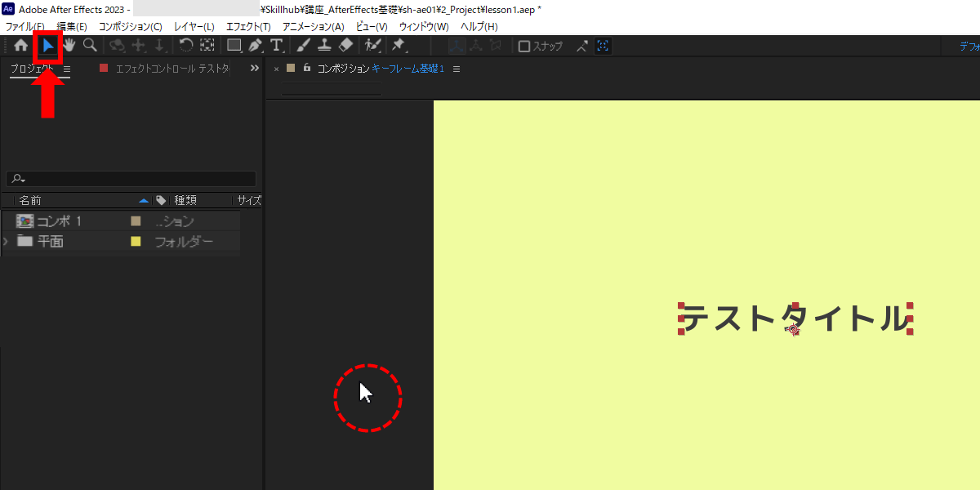Click the テストタイトル text layer in the viewer
This screenshot has height=490, width=980.
pos(795,318)
